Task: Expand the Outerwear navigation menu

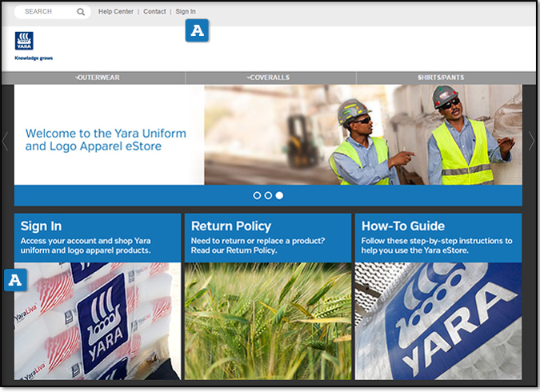Action: (98, 78)
